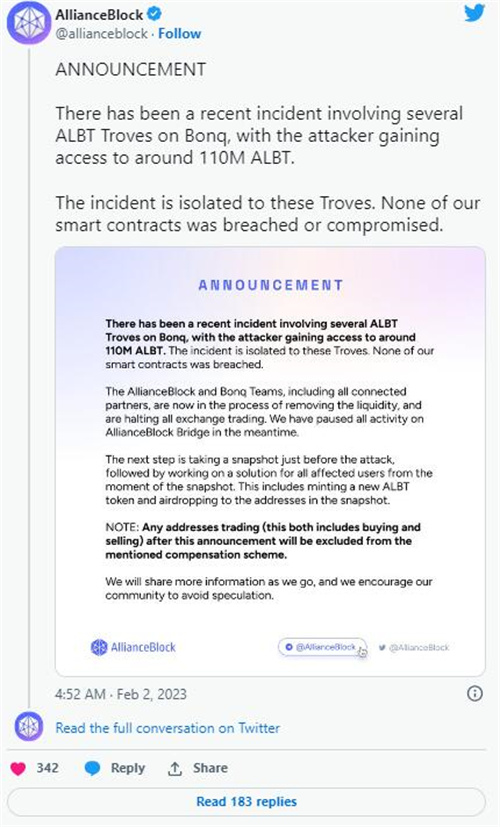Click the Read 183 replies button
The image size is (500, 827).
point(246,802)
